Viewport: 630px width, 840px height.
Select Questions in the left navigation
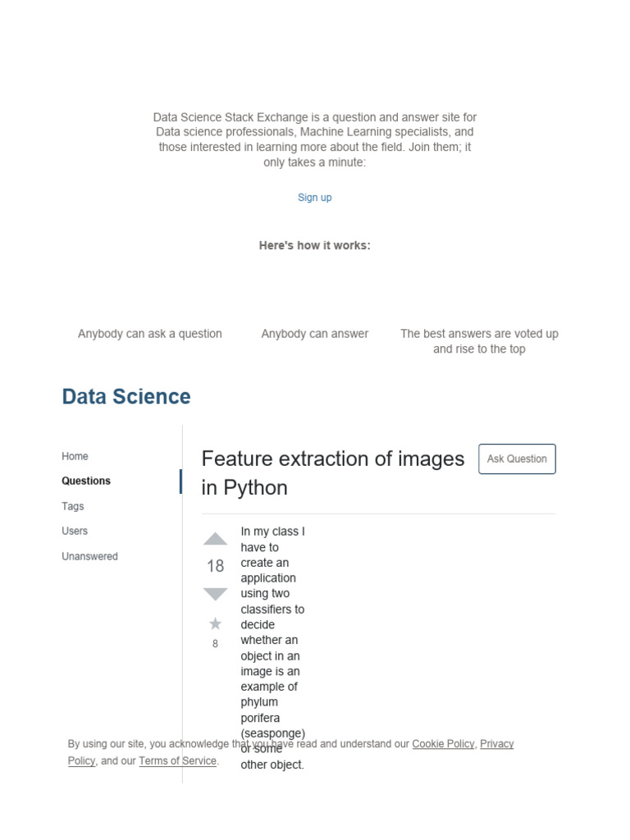pyautogui.click(x=86, y=482)
